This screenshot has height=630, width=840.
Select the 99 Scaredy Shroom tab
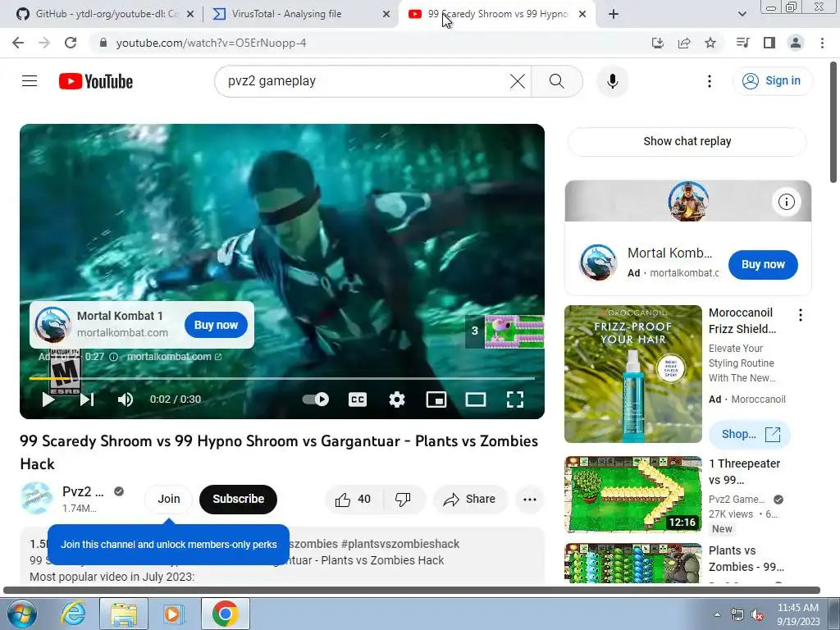click(x=496, y=14)
